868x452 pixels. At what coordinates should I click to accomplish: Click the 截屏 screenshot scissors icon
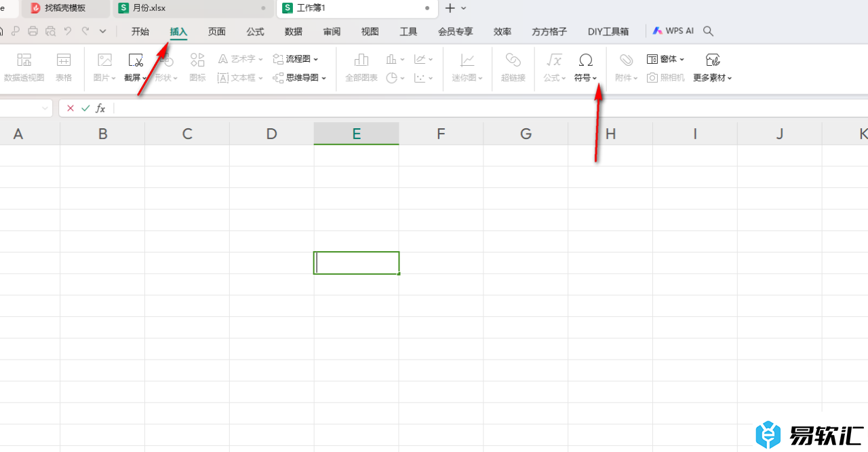tap(136, 60)
